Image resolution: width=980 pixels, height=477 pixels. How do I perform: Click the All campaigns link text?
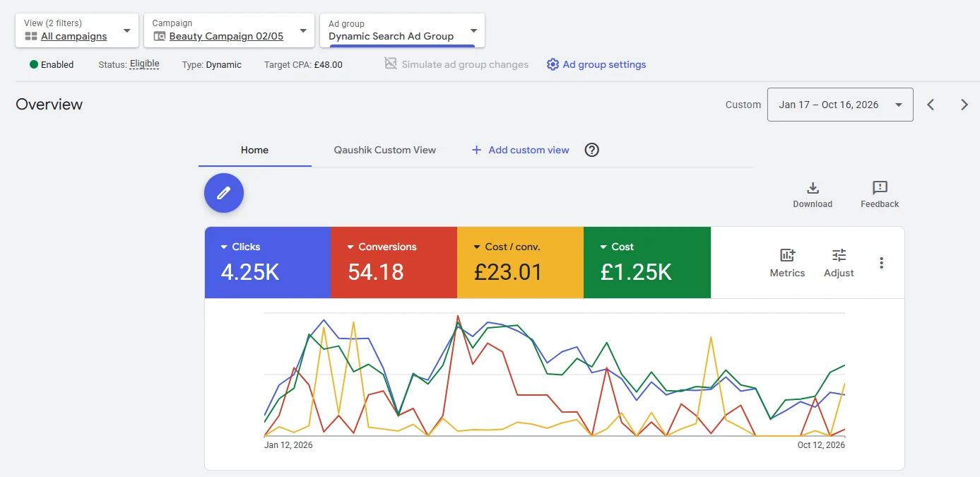(x=74, y=36)
